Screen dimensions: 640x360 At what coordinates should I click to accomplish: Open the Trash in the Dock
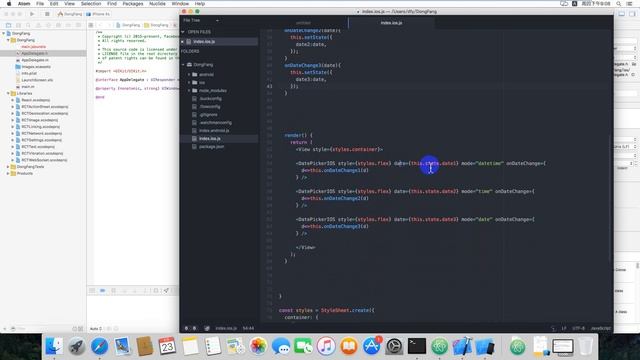coord(586,347)
